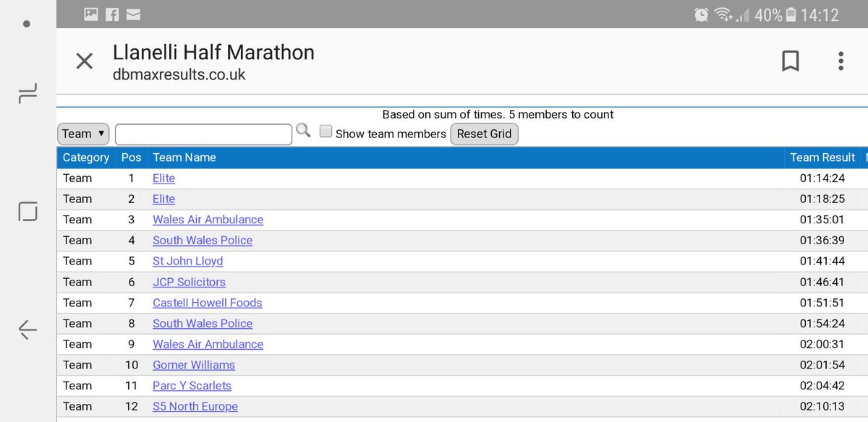Enable the Show team members checkbox
This screenshot has width=868, height=422.
(326, 132)
